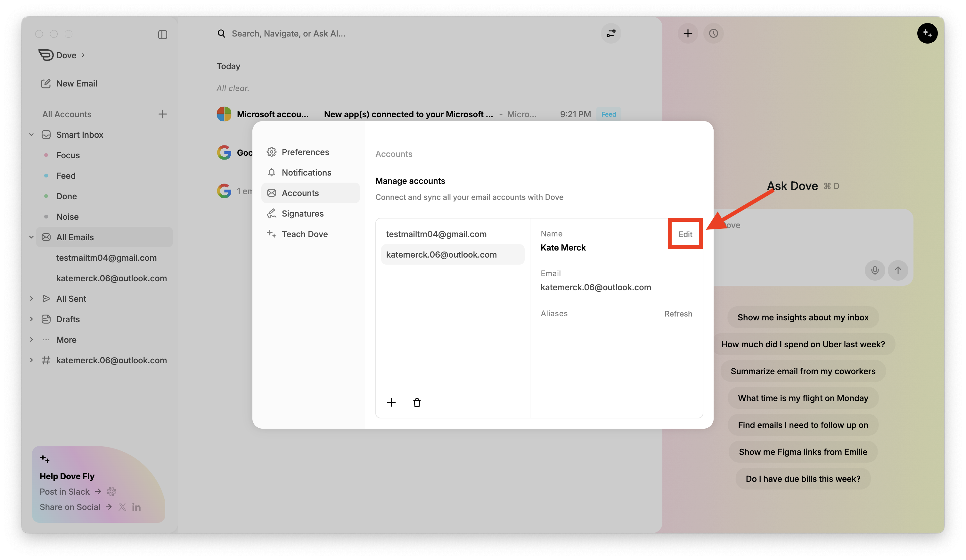Viewport: 966px width, 560px height.
Task: Select testmailtm04@gmail.com in accounts list
Action: point(436,234)
